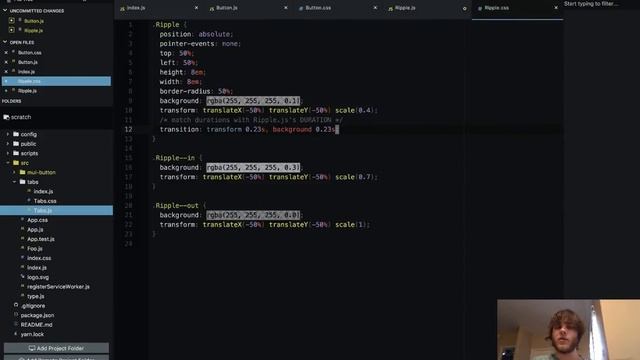This screenshot has width=640, height=360.
Task: Open index.js inside tabs folder
Action: pyautogui.click(x=43, y=191)
